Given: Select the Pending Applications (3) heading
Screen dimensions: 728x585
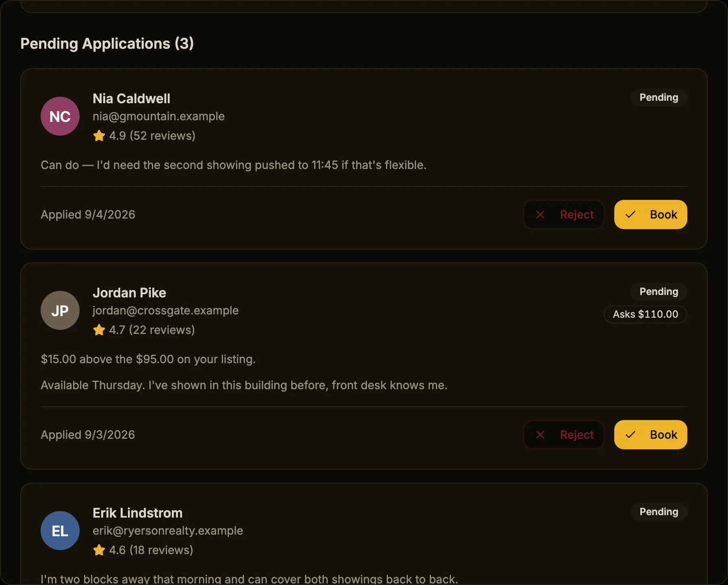Looking at the screenshot, I should pyautogui.click(x=107, y=43).
